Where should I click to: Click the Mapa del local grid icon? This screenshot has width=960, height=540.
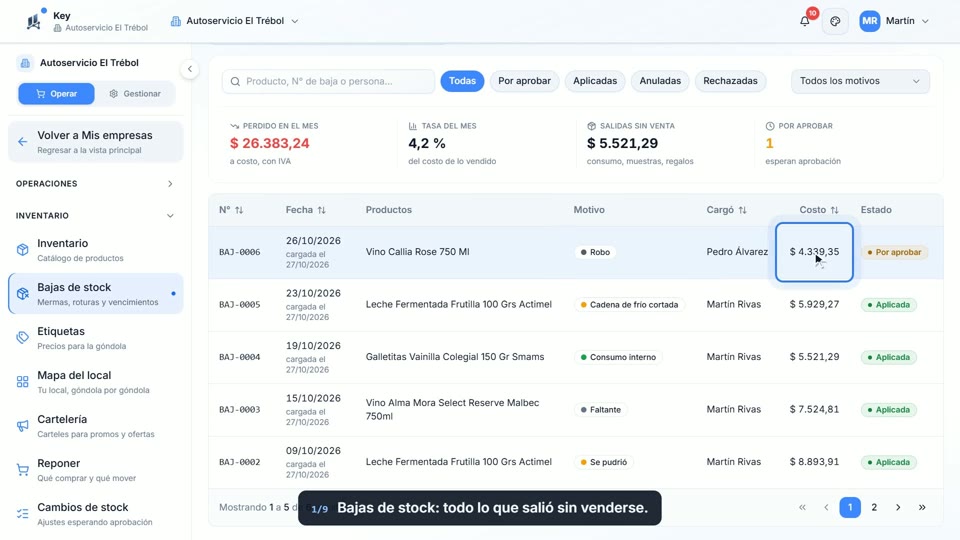click(23, 382)
